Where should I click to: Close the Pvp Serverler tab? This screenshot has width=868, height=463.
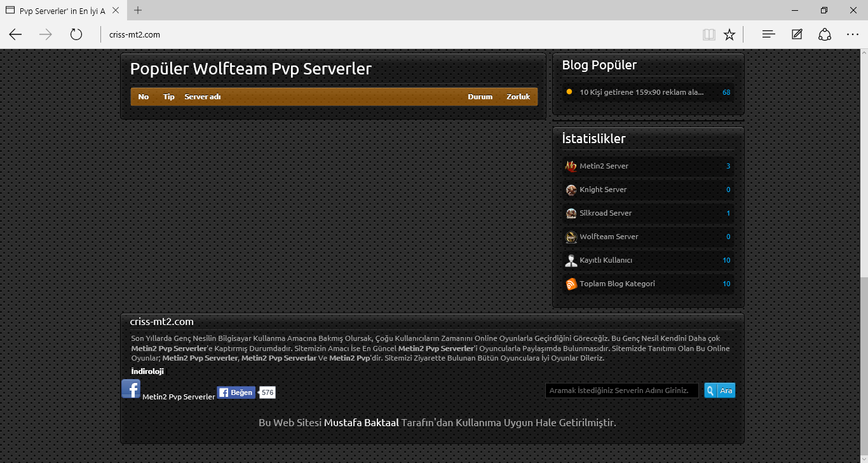(117, 10)
